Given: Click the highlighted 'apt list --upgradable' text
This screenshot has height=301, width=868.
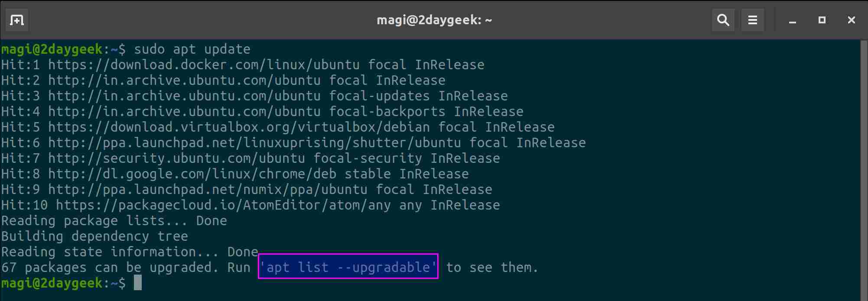Looking at the screenshot, I should point(348,267).
